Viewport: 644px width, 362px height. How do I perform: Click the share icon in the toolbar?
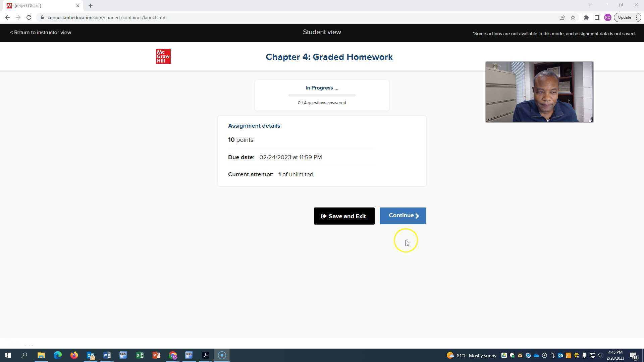(x=562, y=17)
